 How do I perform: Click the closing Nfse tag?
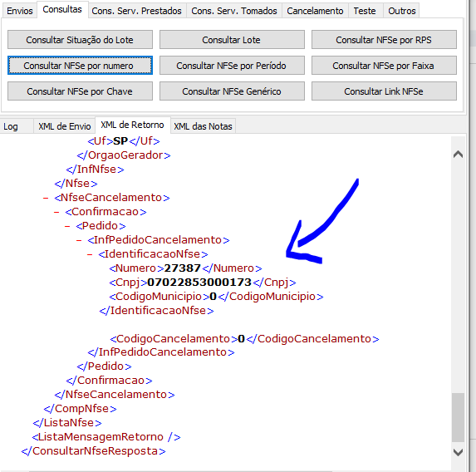(76, 184)
